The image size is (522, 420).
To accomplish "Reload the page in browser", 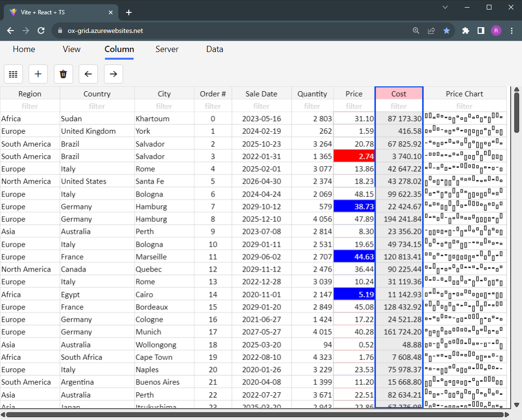I will click(41, 31).
